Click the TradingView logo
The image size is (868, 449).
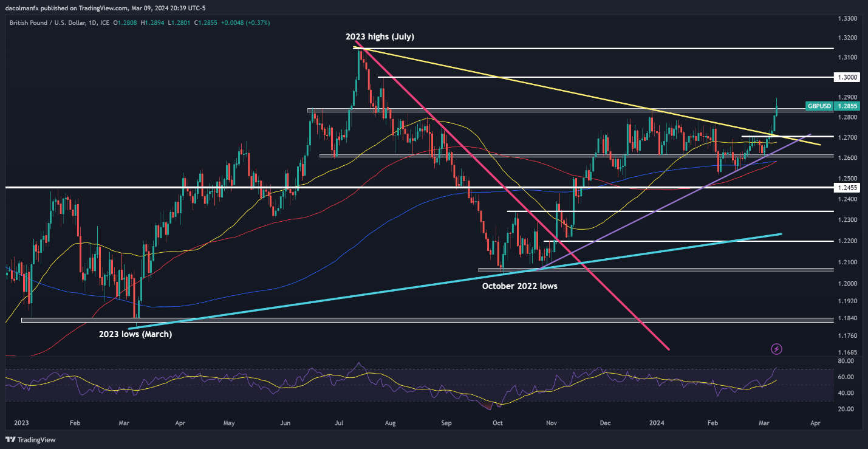[30, 439]
